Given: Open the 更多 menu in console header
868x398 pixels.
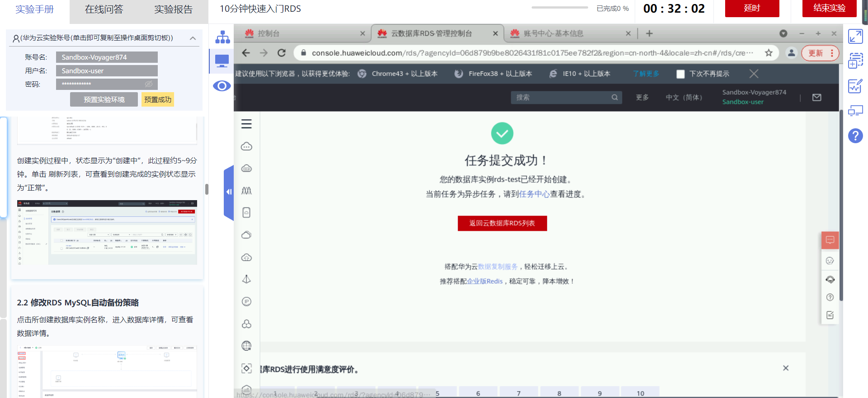Looking at the screenshot, I should [x=642, y=98].
